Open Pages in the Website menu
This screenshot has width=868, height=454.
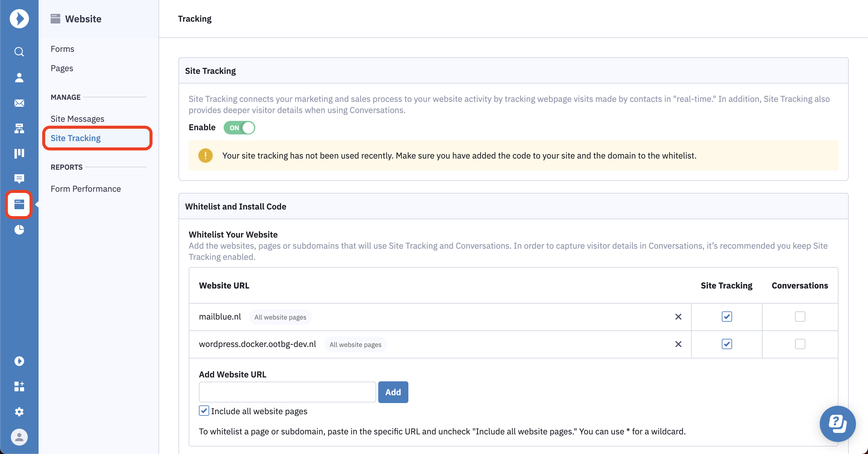[62, 68]
